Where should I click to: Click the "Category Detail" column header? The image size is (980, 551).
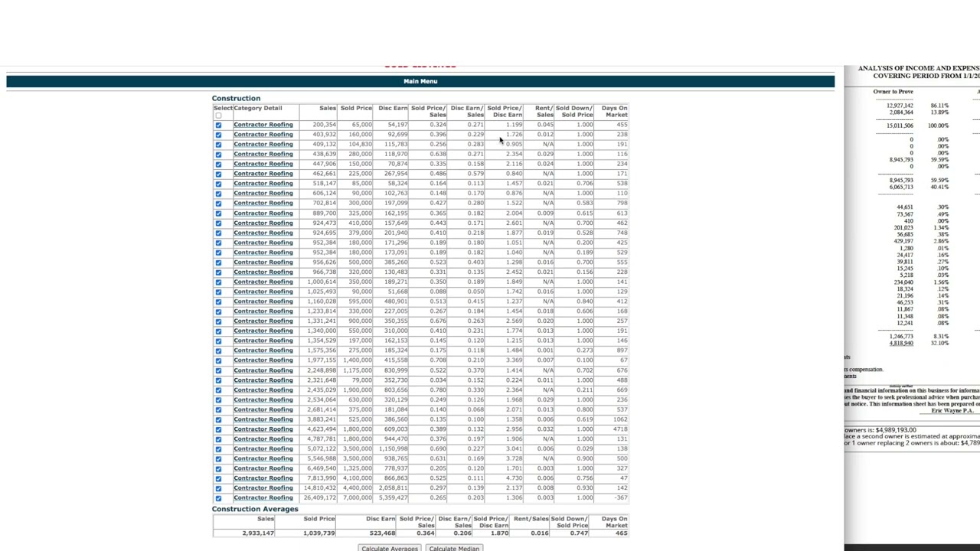[x=258, y=108]
